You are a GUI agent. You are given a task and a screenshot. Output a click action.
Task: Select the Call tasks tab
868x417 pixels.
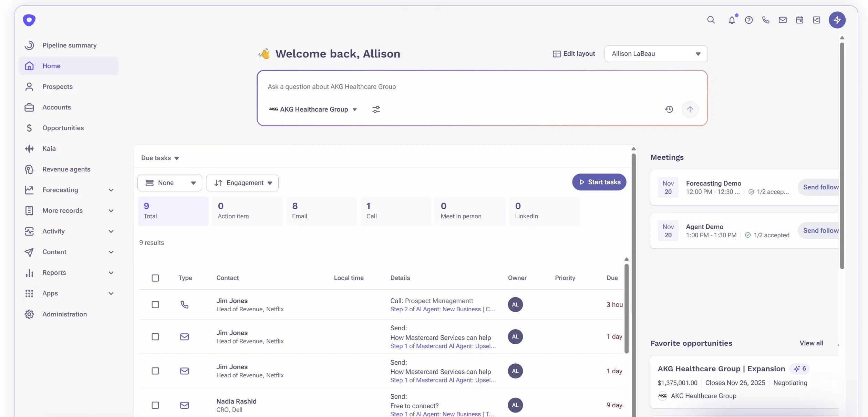pyautogui.click(x=396, y=211)
